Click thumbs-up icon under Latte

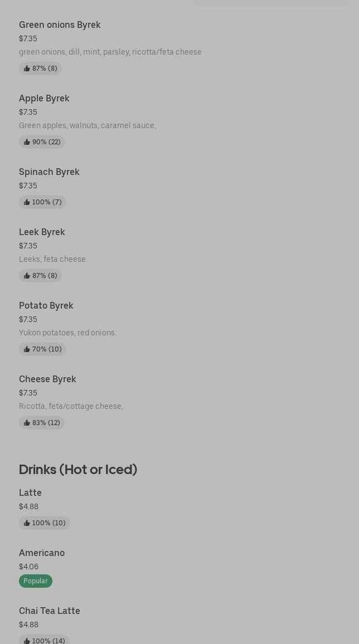click(x=27, y=523)
